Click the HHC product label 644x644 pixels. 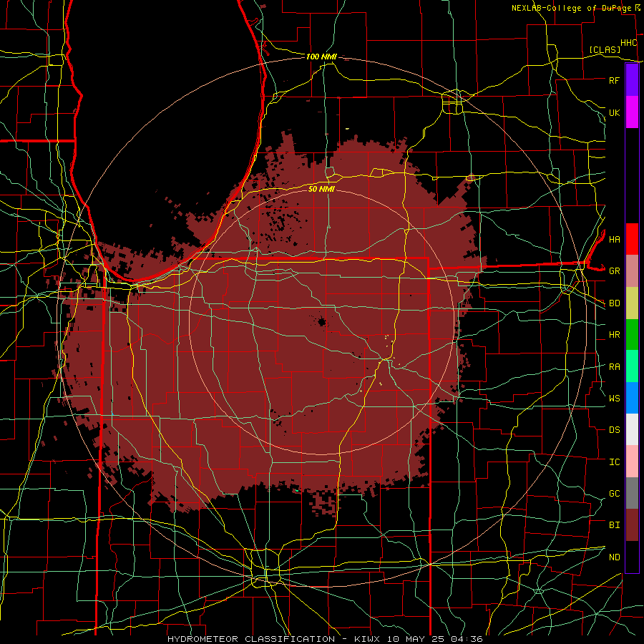pos(628,43)
